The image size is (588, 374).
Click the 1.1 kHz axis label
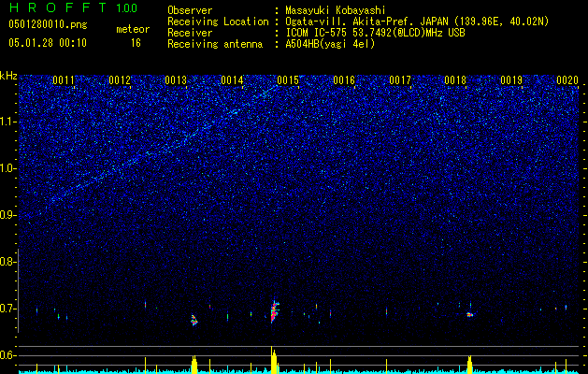8,122
